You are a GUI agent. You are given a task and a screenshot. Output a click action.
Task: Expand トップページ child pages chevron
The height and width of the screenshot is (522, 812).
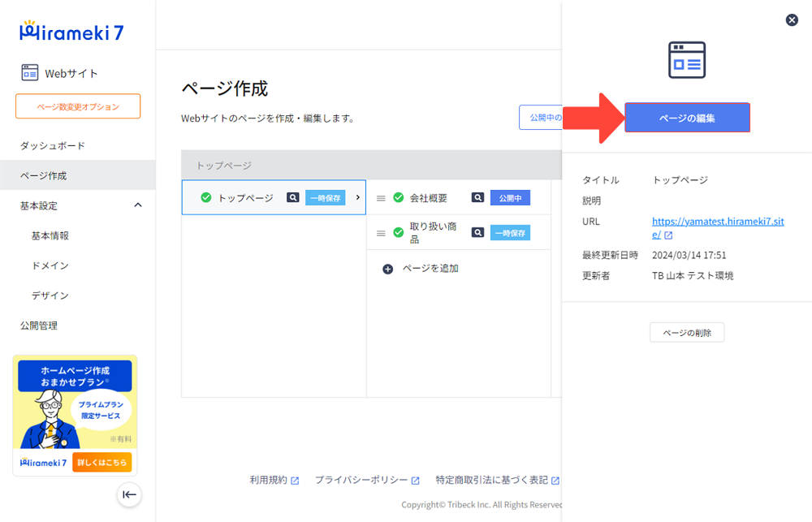(x=358, y=197)
